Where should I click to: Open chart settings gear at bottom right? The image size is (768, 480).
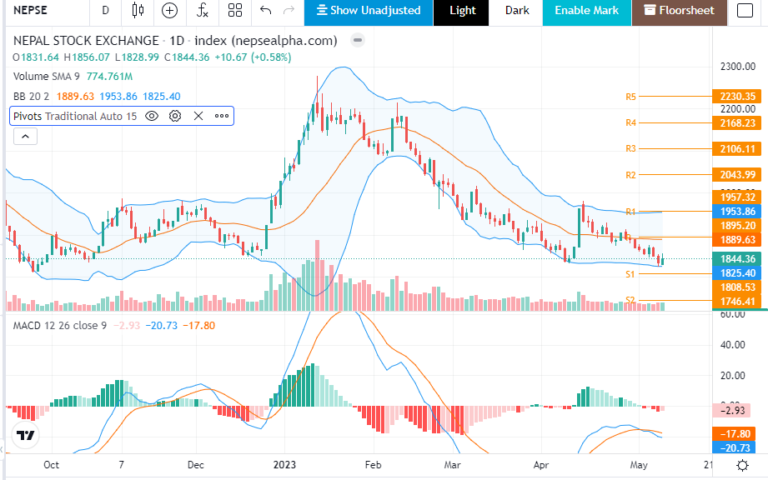click(744, 466)
